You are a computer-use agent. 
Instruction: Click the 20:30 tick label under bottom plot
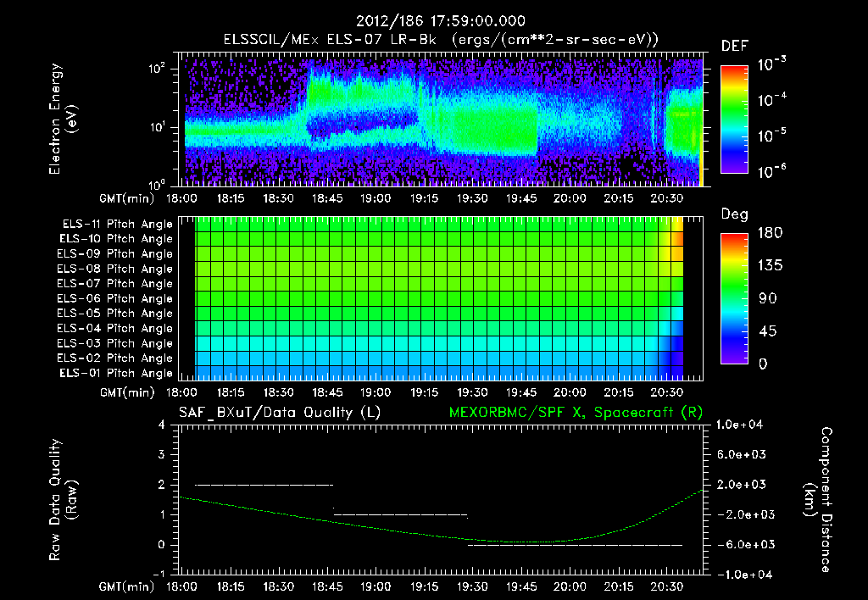(x=666, y=586)
